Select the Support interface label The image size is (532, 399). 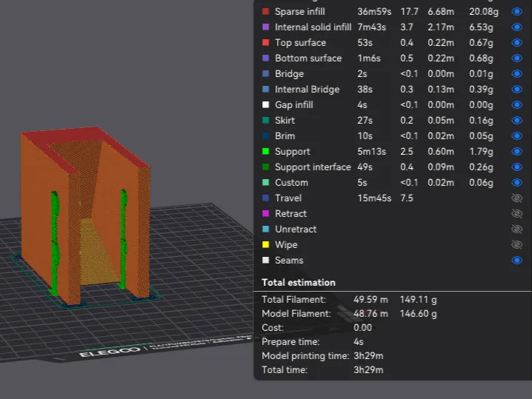[313, 167]
